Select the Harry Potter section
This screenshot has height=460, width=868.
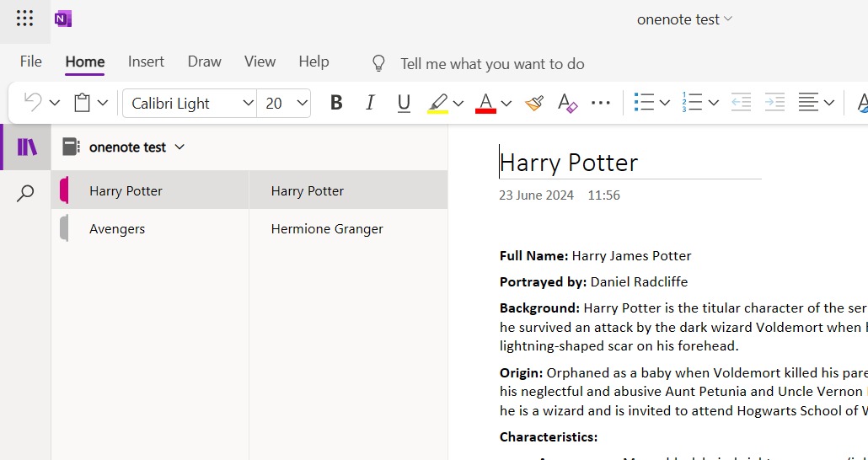(150, 190)
